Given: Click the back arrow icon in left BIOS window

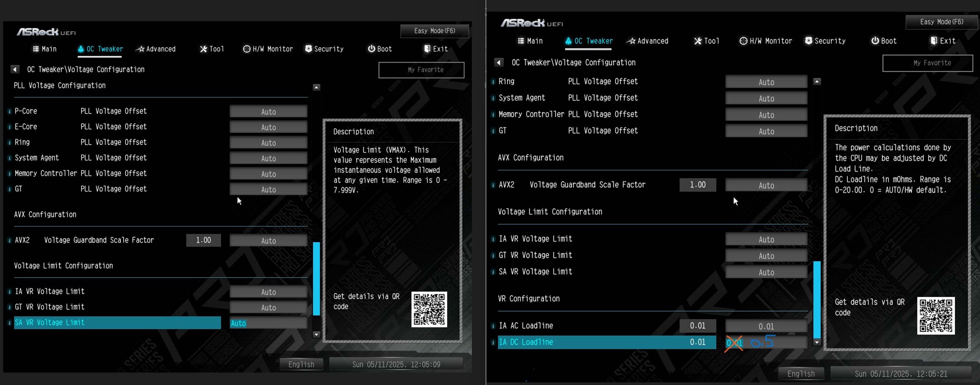Looking at the screenshot, I should tap(15, 69).
